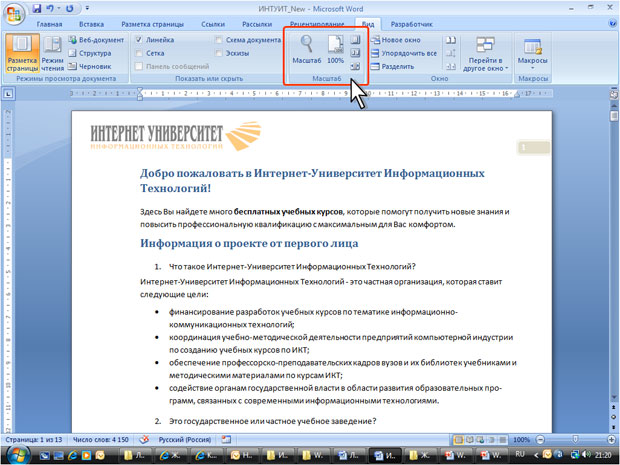Open the Масштаб magnifier zoom dialog
620x465 pixels.
click(306, 49)
